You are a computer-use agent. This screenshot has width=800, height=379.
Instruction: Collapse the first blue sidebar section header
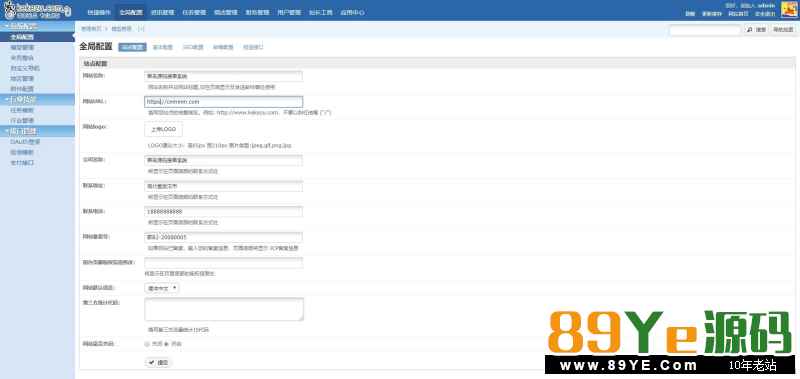37,26
